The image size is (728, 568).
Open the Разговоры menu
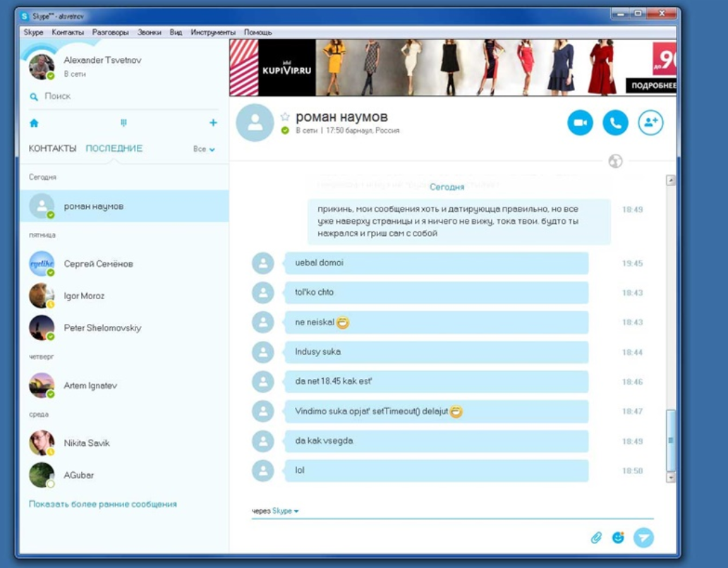pos(111,32)
